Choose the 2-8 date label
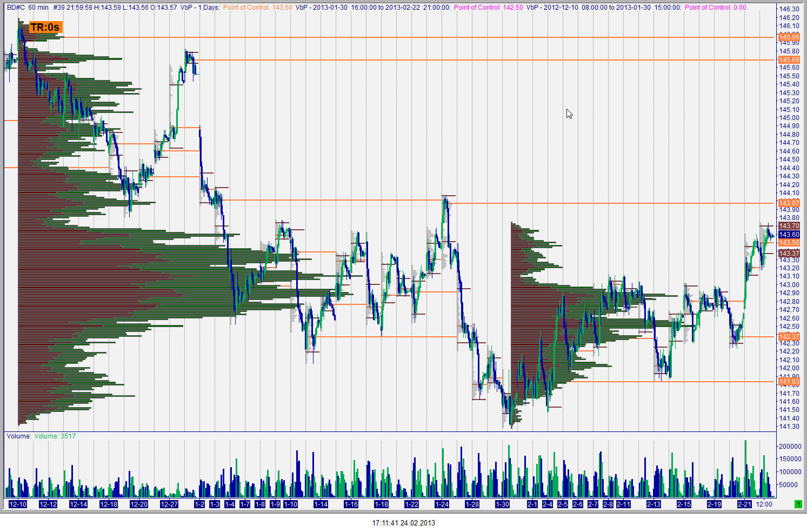The image size is (807, 532). (608, 504)
